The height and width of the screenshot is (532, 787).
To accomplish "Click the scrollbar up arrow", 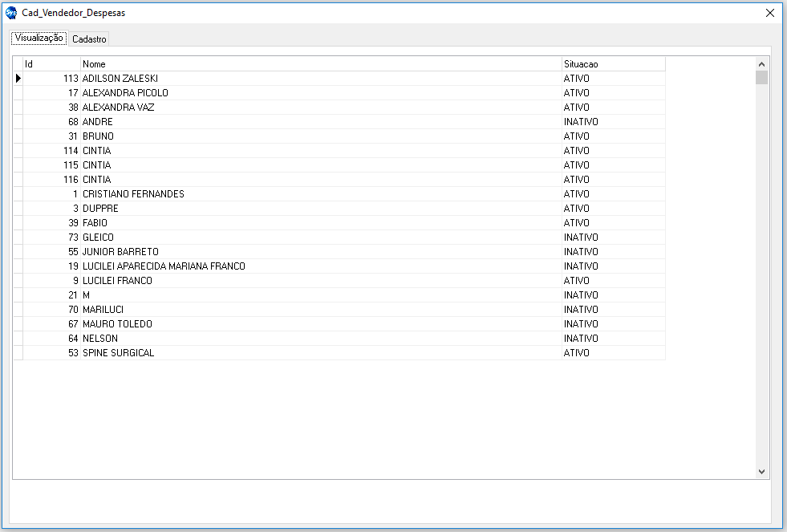I will tap(761, 63).
